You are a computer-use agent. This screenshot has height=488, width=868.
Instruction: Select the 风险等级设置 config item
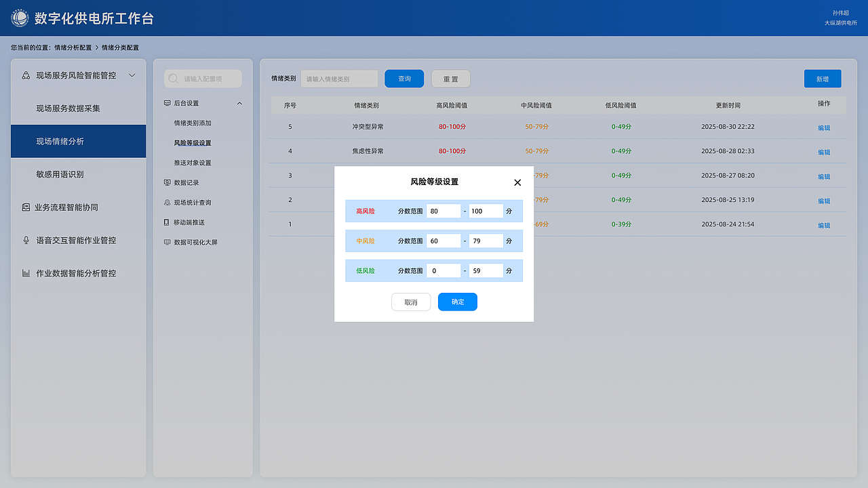[193, 143]
